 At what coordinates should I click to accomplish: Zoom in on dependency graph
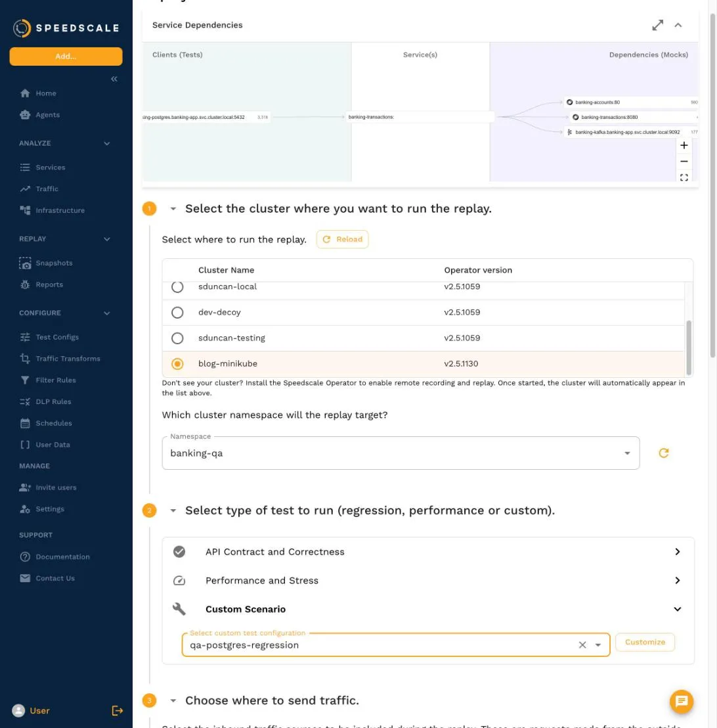684,145
